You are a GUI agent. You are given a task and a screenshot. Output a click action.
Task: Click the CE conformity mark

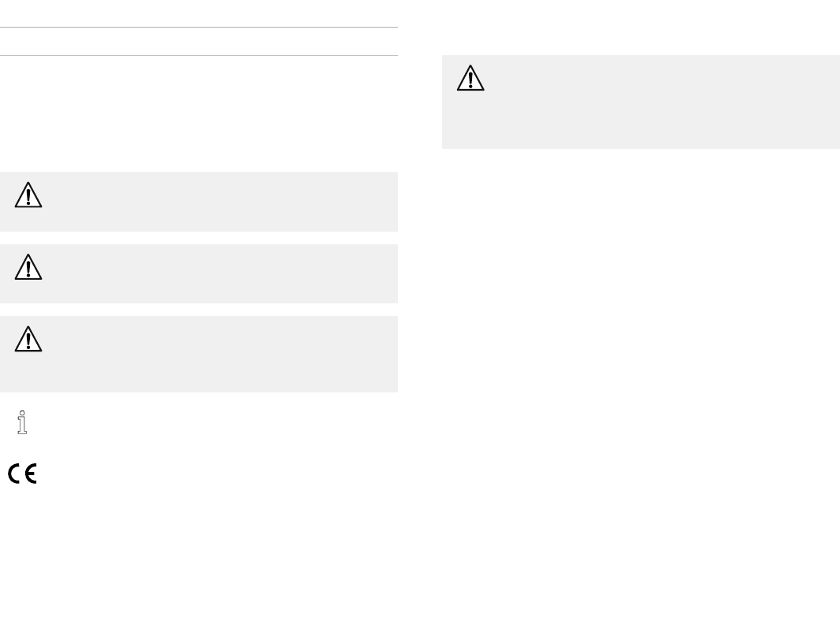pos(23,474)
